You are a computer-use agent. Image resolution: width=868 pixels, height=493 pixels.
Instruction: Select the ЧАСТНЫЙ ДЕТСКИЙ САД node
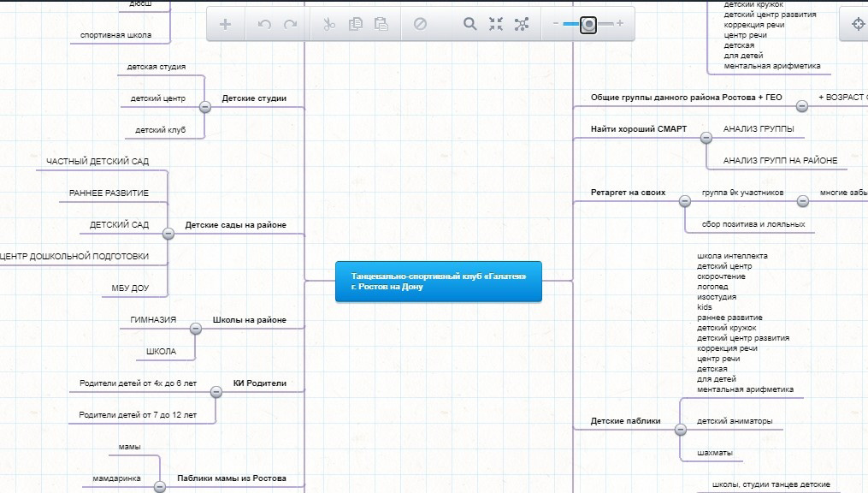coord(97,161)
